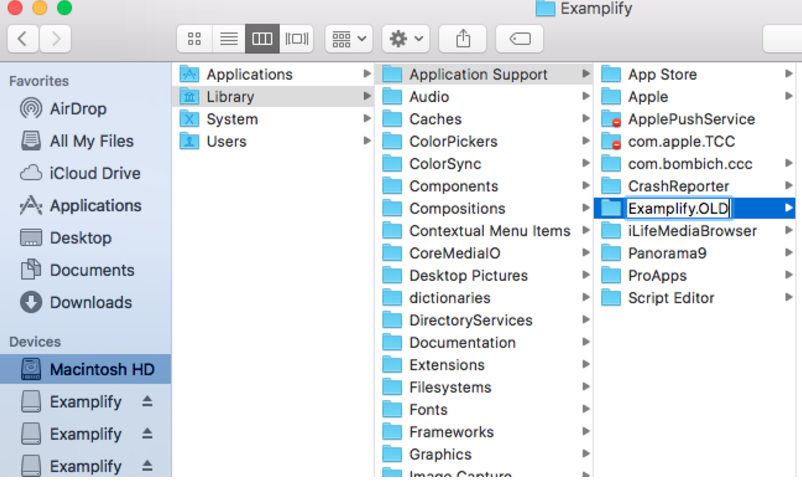The image size is (802, 500).
Task: Open the App Store folder
Action: pyautogui.click(x=696, y=75)
